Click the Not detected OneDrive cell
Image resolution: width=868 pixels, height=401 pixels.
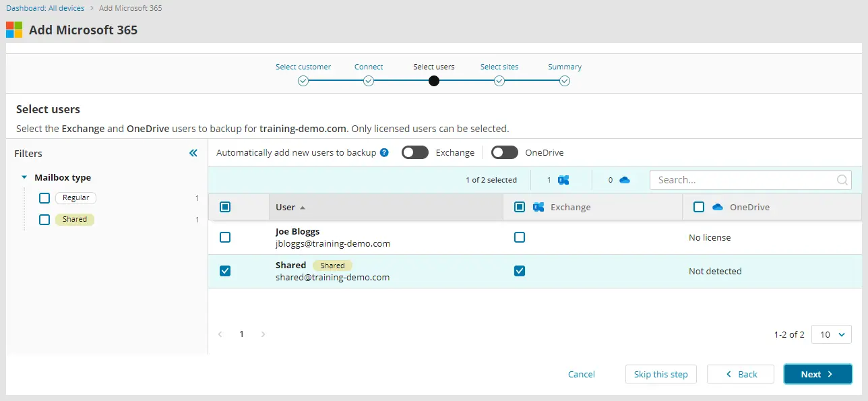coord(715,271)
